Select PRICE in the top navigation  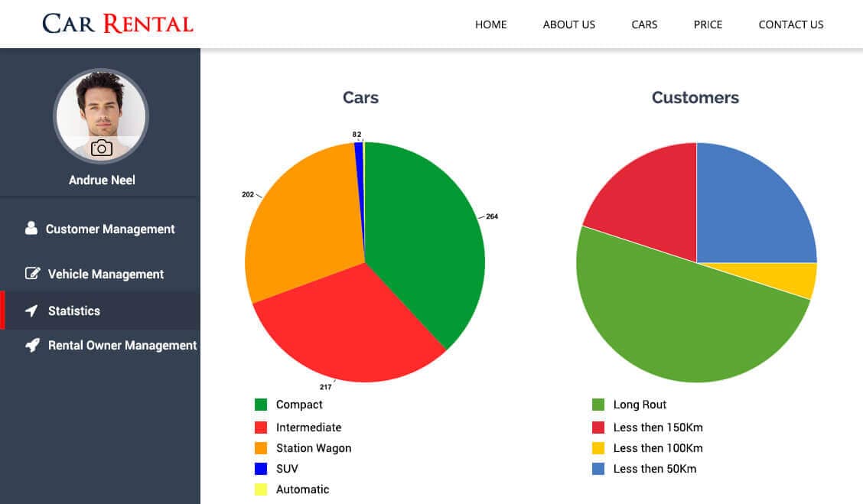708,24
